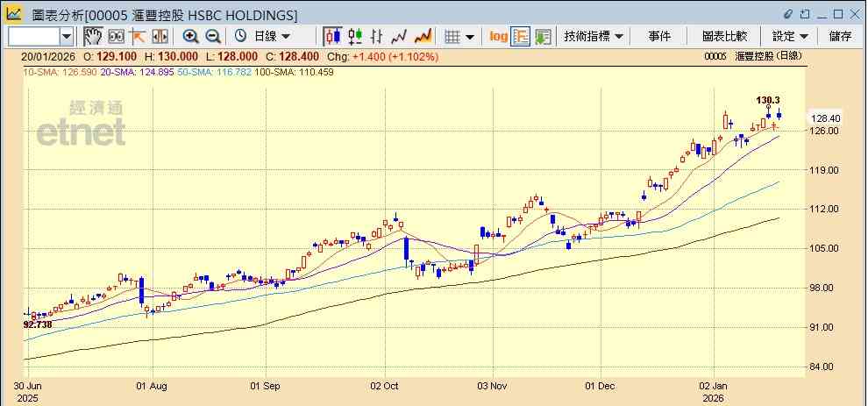Click the 92.738 low price marker

(x=38, y=324)
